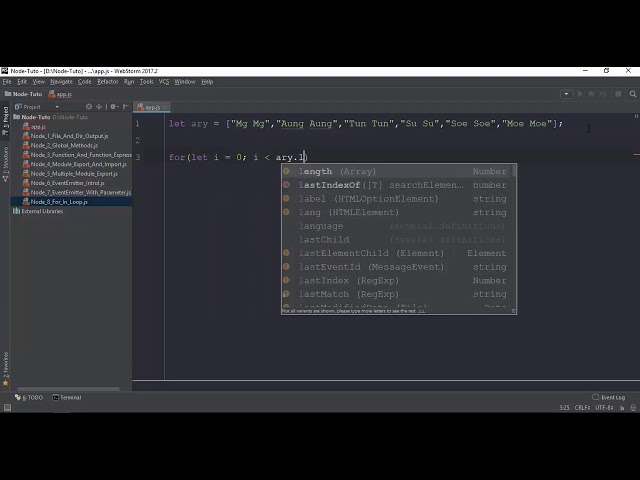The image size is (640, 480).
Task: Select the app.js editor tab
Action: click(150, 107)
